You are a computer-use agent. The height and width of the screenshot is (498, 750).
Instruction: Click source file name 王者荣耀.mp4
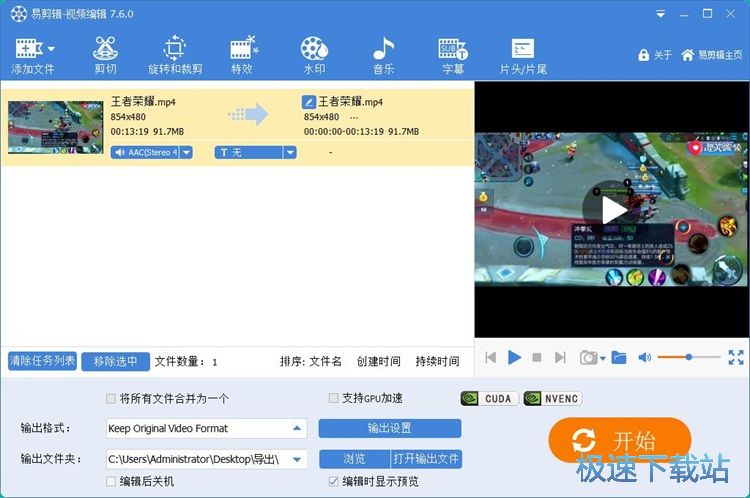pyautogui.click(x=143, y=102)
